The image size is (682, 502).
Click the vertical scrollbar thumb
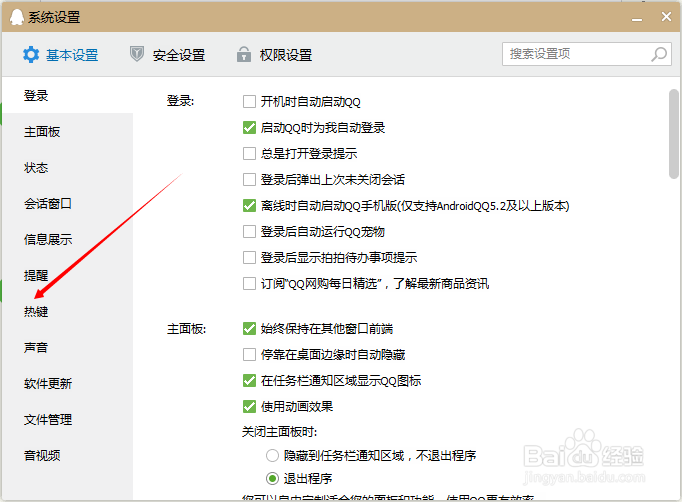674,134
